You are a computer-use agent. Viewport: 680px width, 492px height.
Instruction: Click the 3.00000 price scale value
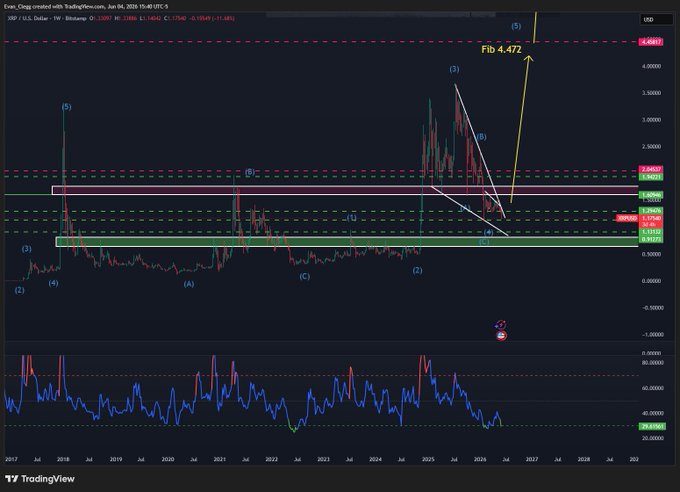(x=651, y=120)
